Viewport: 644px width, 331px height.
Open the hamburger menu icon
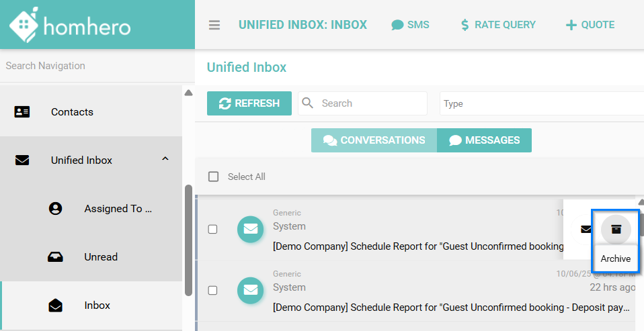(x=214, y=26)
